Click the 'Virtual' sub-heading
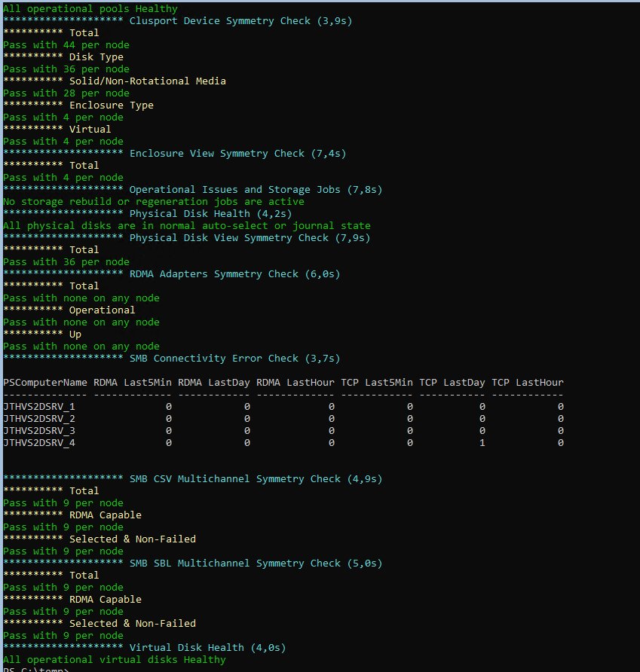This screenshot has width=640, height=672. (90, 129)
